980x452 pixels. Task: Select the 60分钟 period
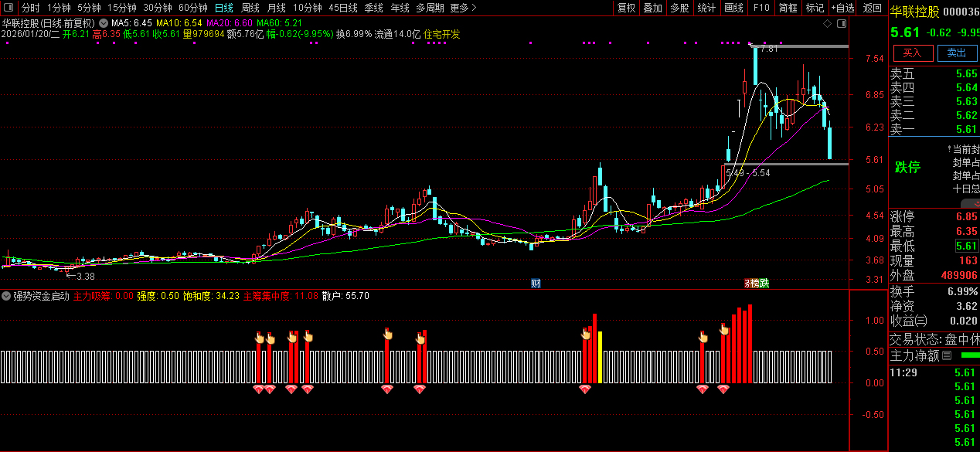[x=192, y=8]
